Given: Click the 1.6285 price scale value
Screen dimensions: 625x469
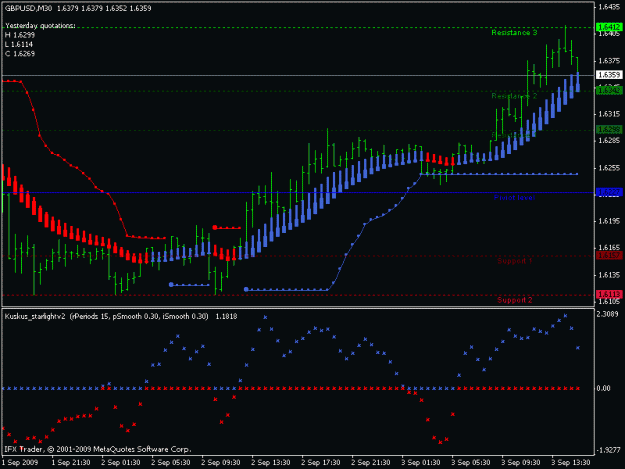Looking at the screenshot, I should (609, 141).
